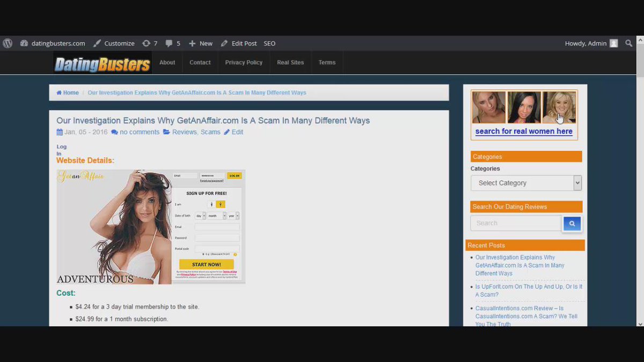
Task: Open the GetAnAffair site screenshot image
Action: pos(151,226)
